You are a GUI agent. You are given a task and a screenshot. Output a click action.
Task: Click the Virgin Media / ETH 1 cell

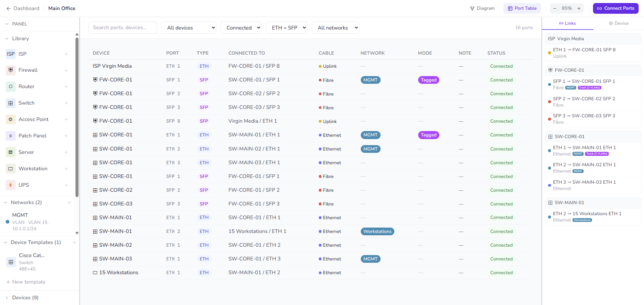pyautogui.click(x=253, y=121)
